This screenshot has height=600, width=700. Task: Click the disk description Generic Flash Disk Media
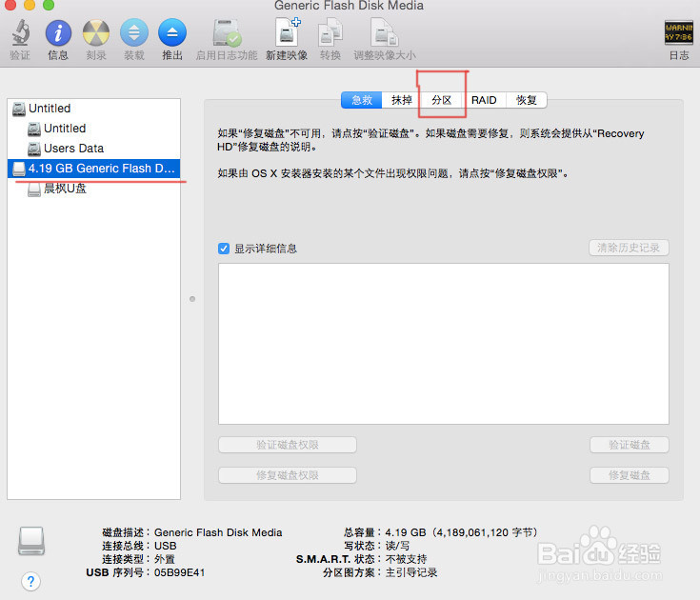(x=218, y=532)
